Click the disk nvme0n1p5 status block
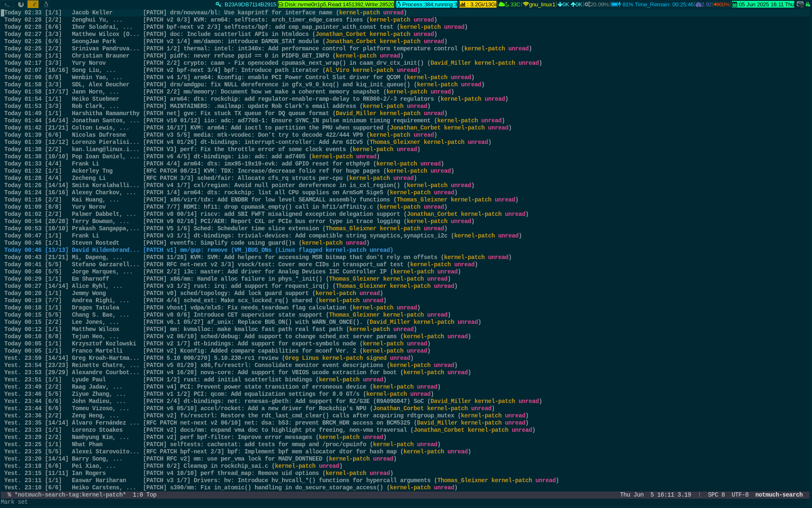 click(336, 4)
